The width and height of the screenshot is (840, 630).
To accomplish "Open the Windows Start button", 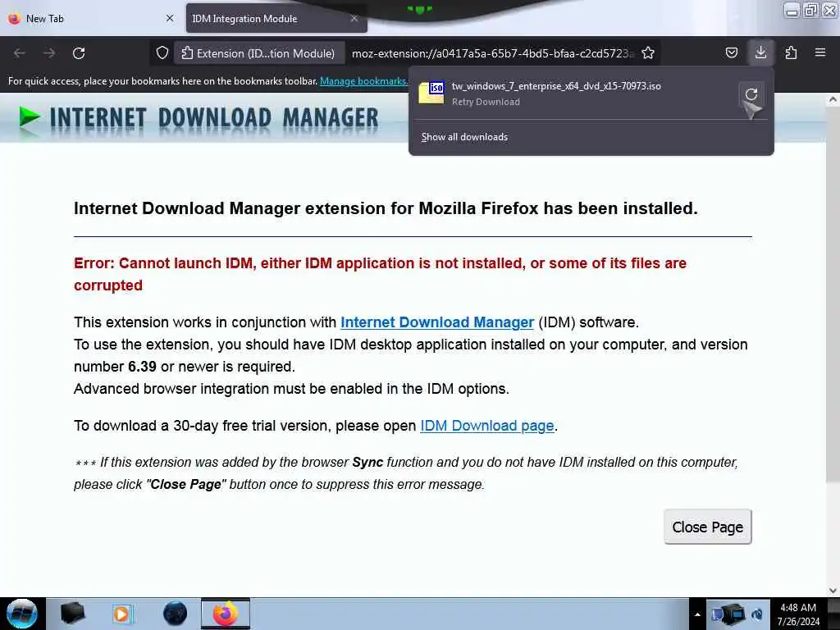I will pyautogui.click(x=22, y=614).
